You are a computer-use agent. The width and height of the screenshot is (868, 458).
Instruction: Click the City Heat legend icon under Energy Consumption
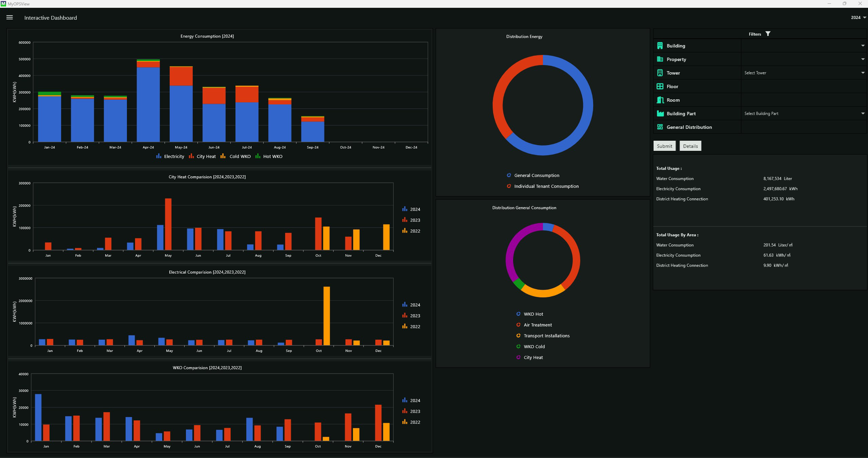[191, 156]
